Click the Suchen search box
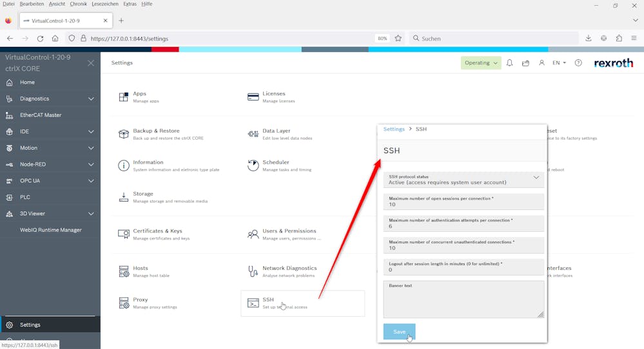 [x=494, y=38]
